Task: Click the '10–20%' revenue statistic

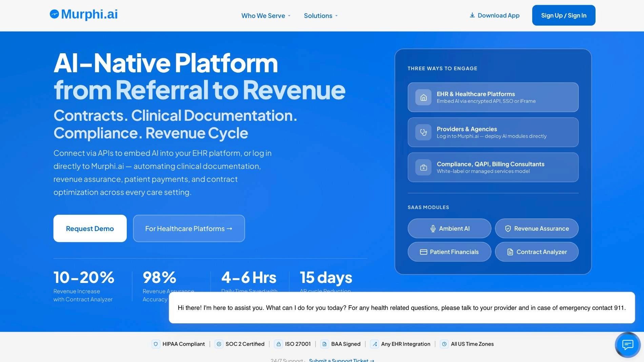Action: [84, 278]
